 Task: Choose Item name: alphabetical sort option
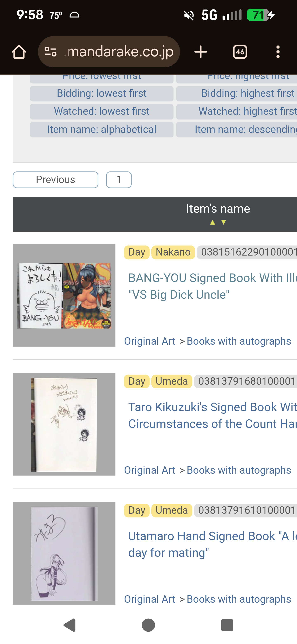click(x=102, y=129)
